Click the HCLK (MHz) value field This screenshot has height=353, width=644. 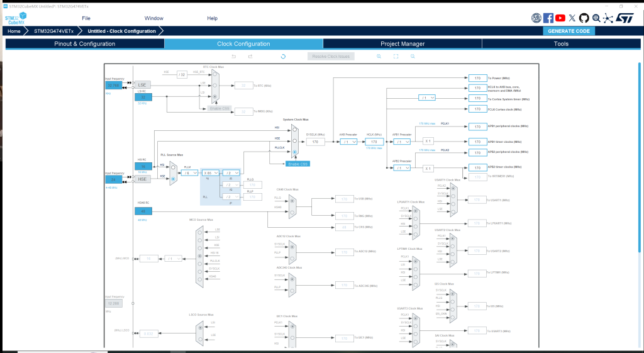tap(374, 142)
